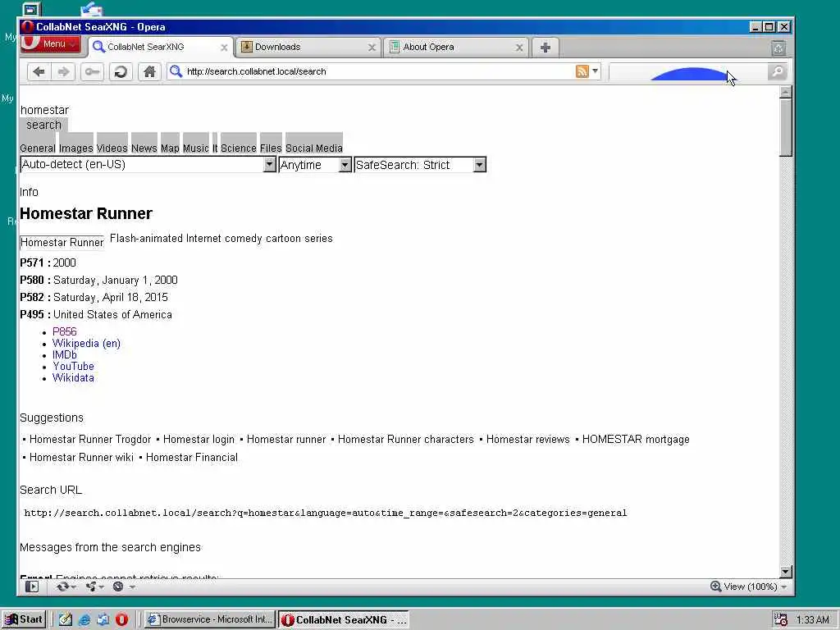The image size is (840, 630).
Task: Open the Opera Turbo icon in status bar
Action: point(118,587)
